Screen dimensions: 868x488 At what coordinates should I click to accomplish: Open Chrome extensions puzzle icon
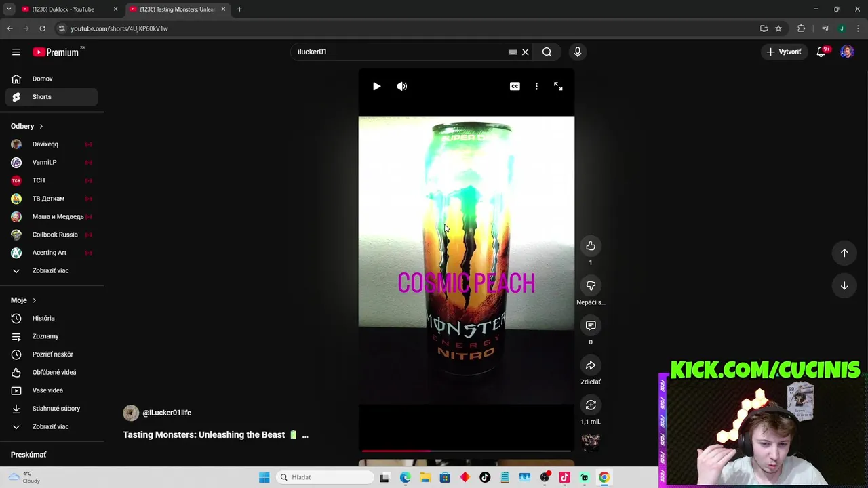(x=802, y=28)
